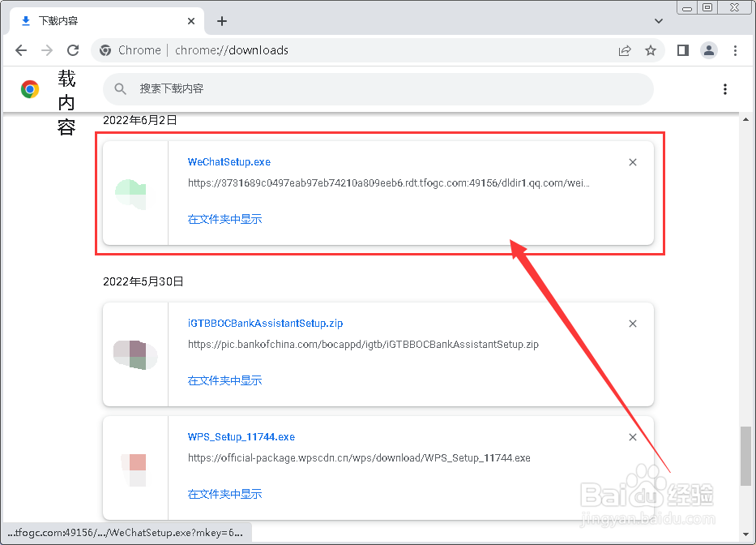This screenshot has height=545, width=756.
Task: Open a new tab with plus button
Action: [222, 21]
